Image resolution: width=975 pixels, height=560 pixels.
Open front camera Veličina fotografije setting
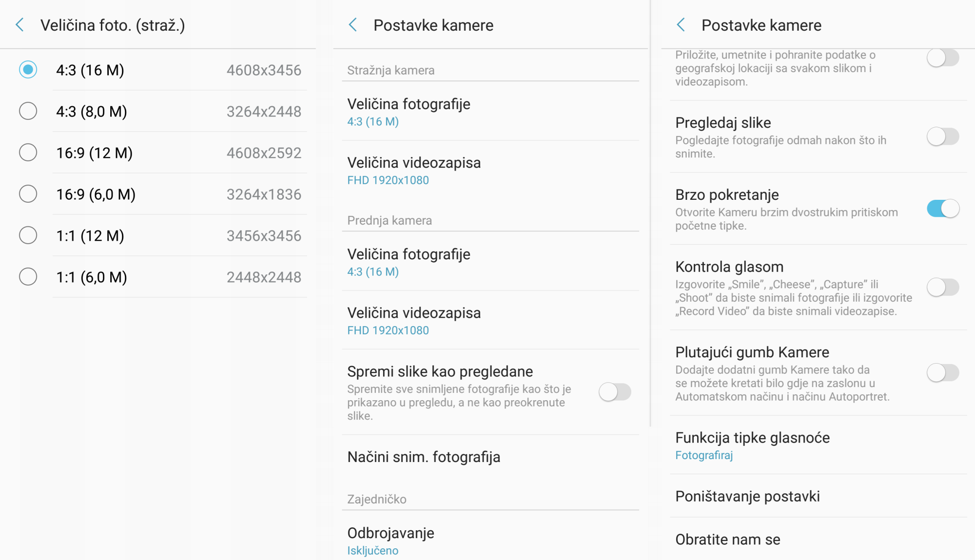(490, 262)
